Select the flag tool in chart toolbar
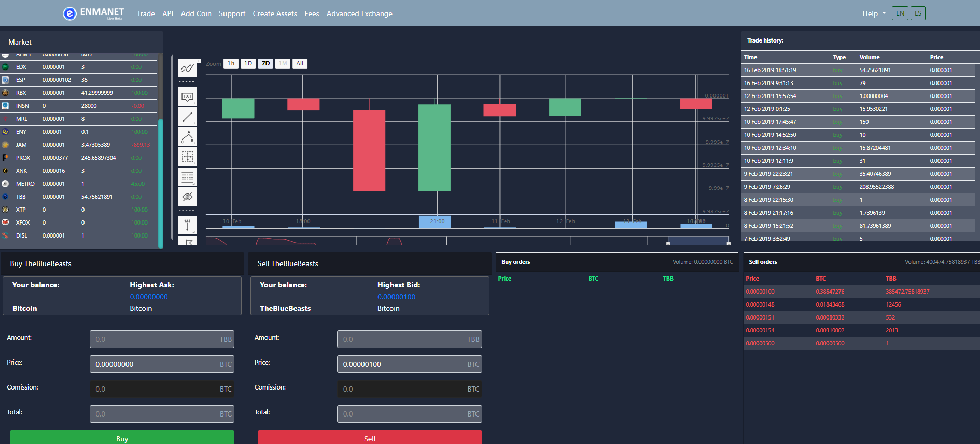The height and width of the screenshot is (444, 980). point(187,241)
